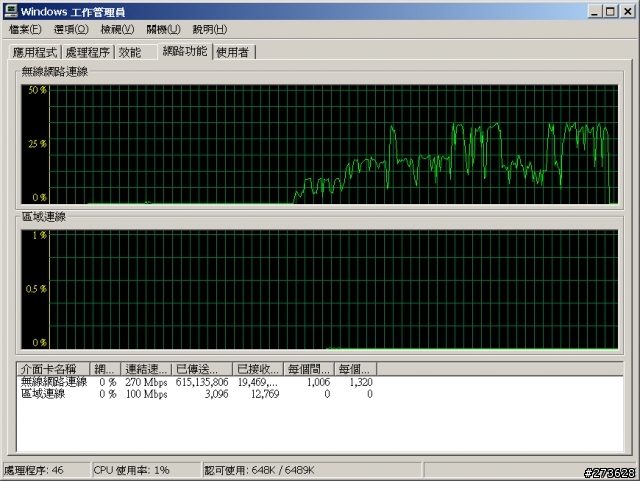Select the 網路功能 tab
The width and height of the screenshot is (640, 481).
tap(185, 51)
